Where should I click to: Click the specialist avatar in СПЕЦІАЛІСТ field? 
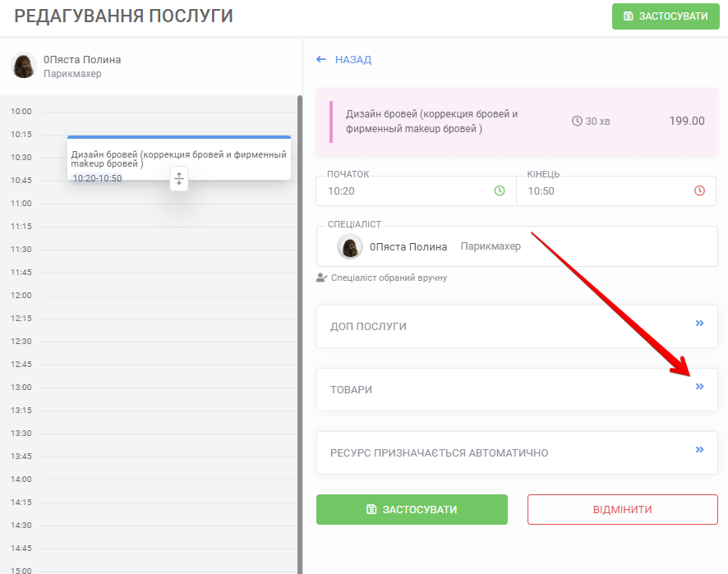pos(349,246)
